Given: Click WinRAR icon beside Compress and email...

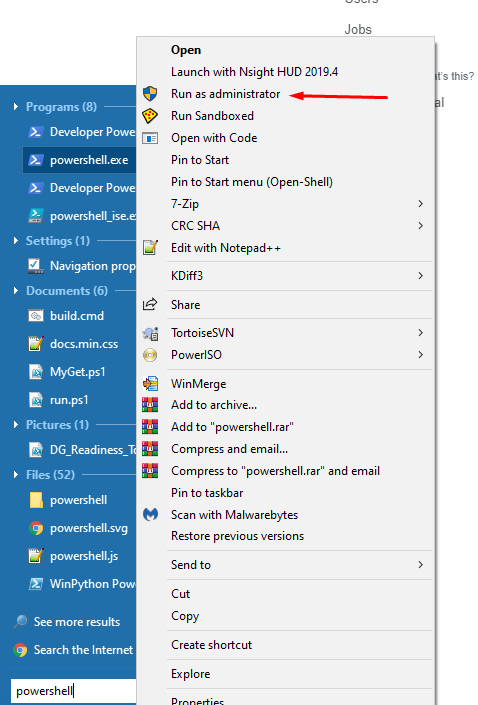Looking at the screenshot, I should pyautogui.click(x=150, y=449).
